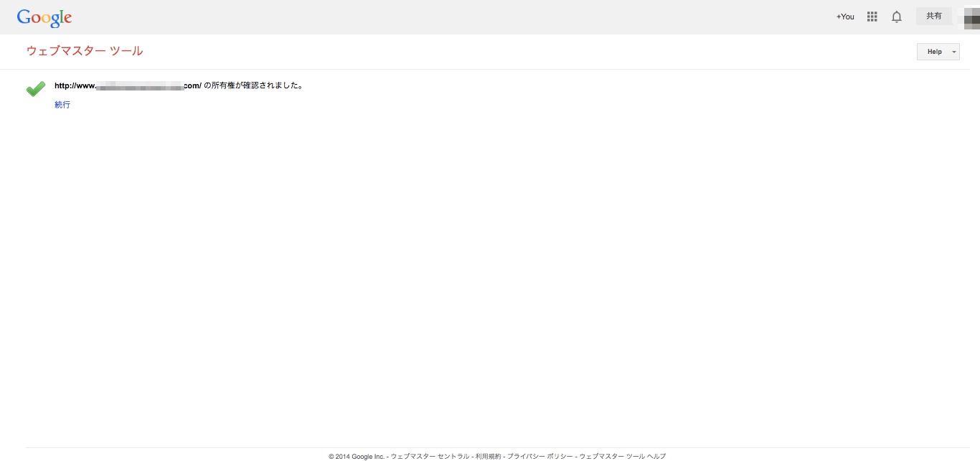Open ウェブマスター ツール ヘルプ in the footer
Image resolution: width=980 pixels, height=461 pixels.
[x=622, y=456]
